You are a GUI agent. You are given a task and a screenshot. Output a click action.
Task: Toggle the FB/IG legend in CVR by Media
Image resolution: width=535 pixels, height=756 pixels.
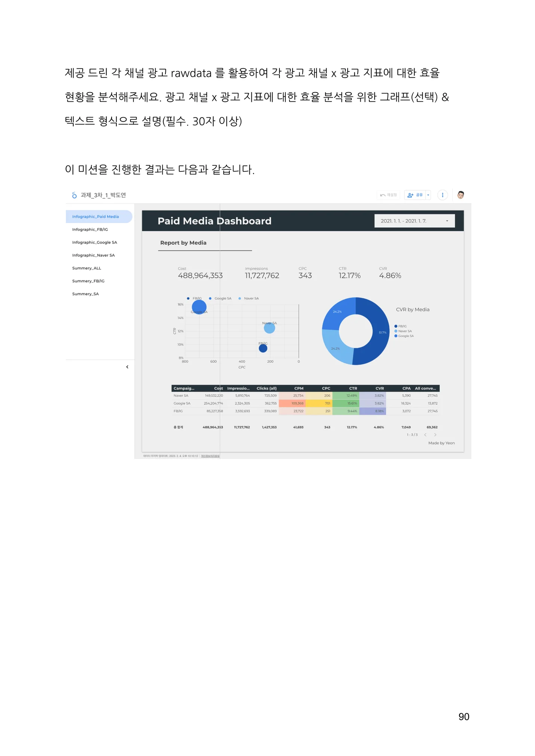point(400,326)
